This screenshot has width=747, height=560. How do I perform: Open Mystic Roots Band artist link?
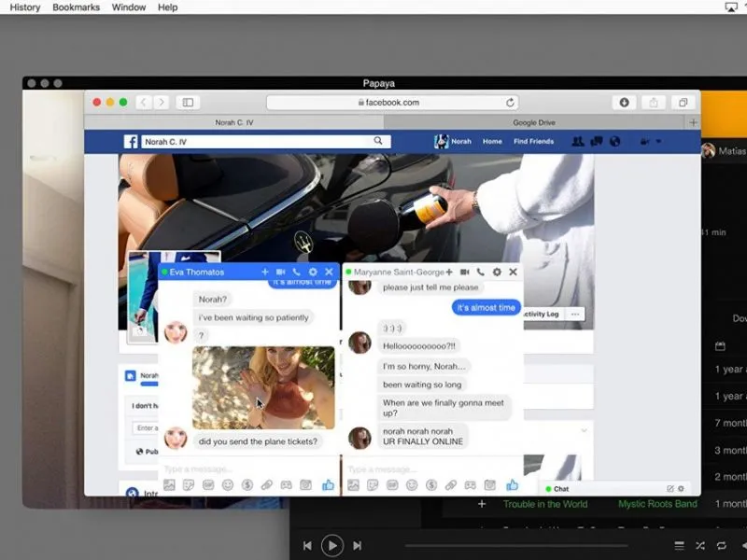(x=657, y=504)
